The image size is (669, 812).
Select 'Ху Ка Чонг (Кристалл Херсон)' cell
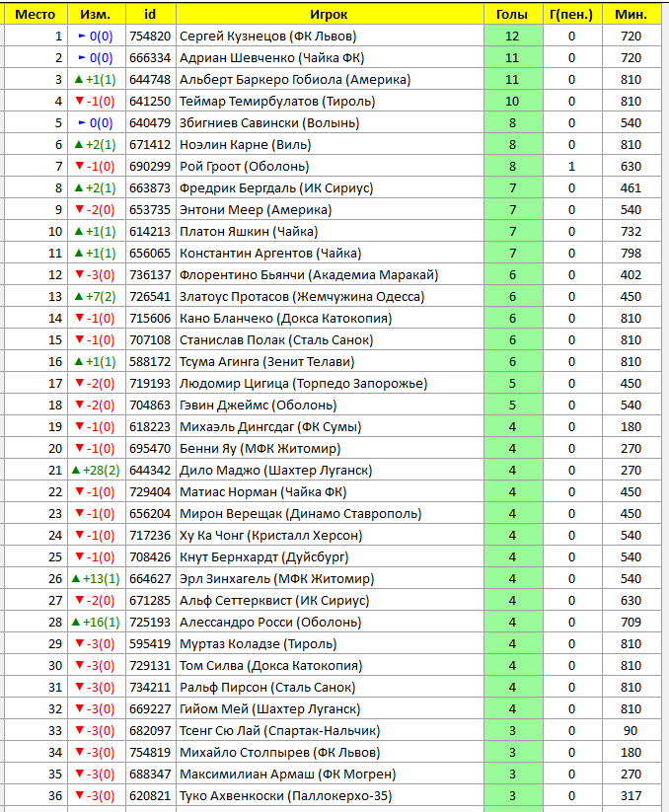[x=330, y=536]
